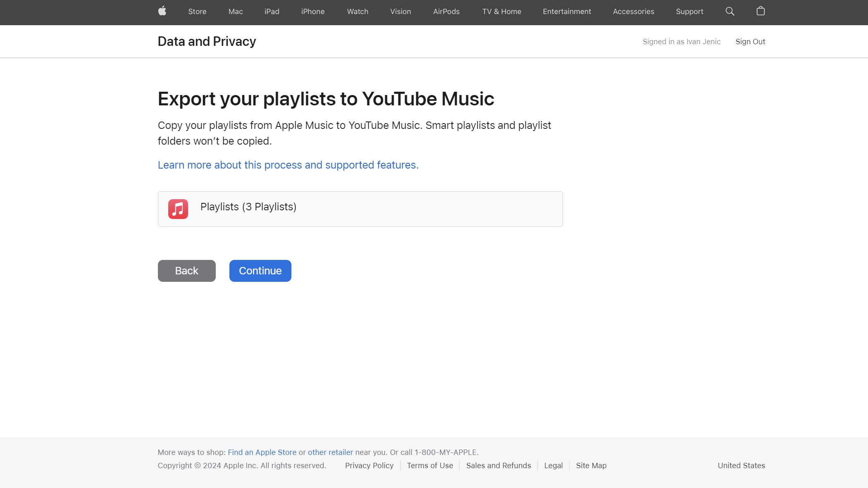Select the Watch navbar item
This screenshot has height=488, width=868.
click(x=358, y=11)
